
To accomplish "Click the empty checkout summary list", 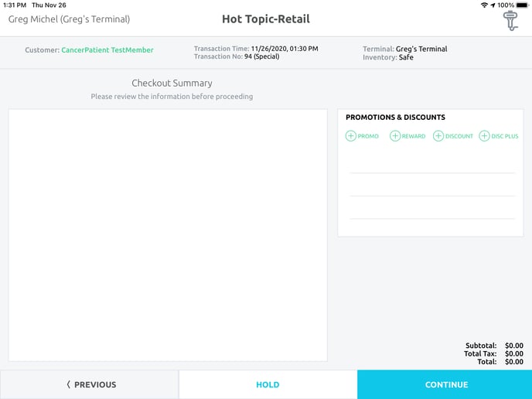I will tap(168, 234).
